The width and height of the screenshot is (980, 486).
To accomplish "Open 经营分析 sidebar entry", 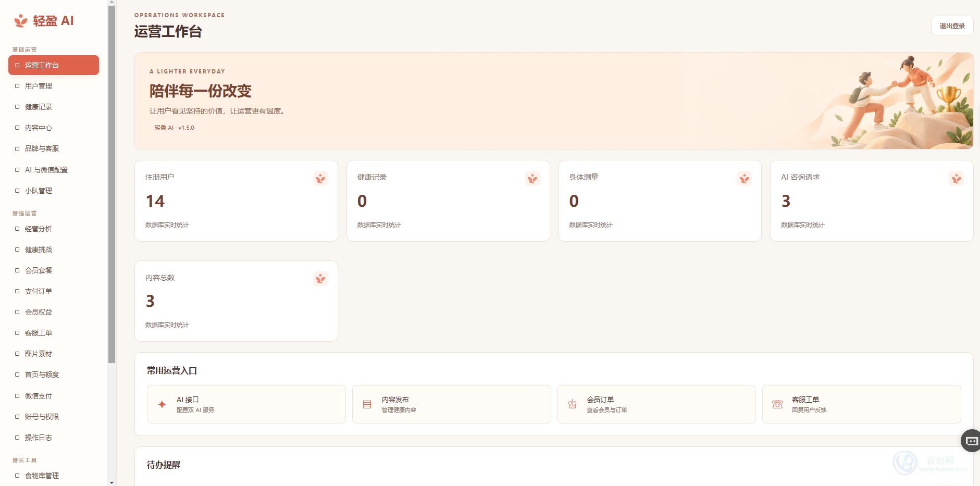I will coord(54,229).
